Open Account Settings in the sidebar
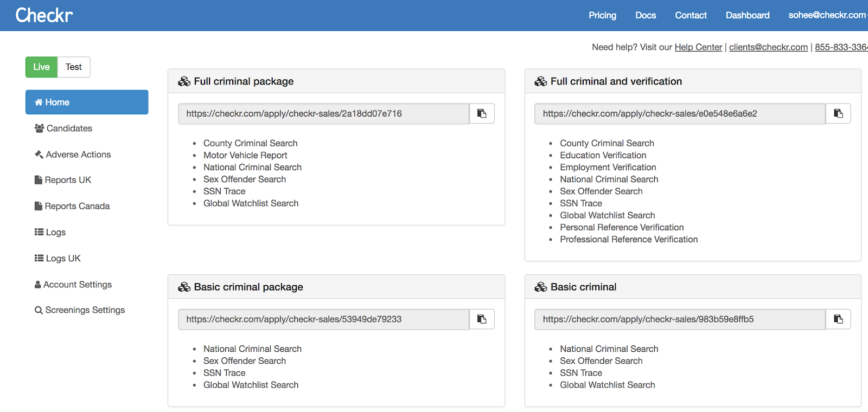Viewport: 868px width, 412px height. (87, 285)
